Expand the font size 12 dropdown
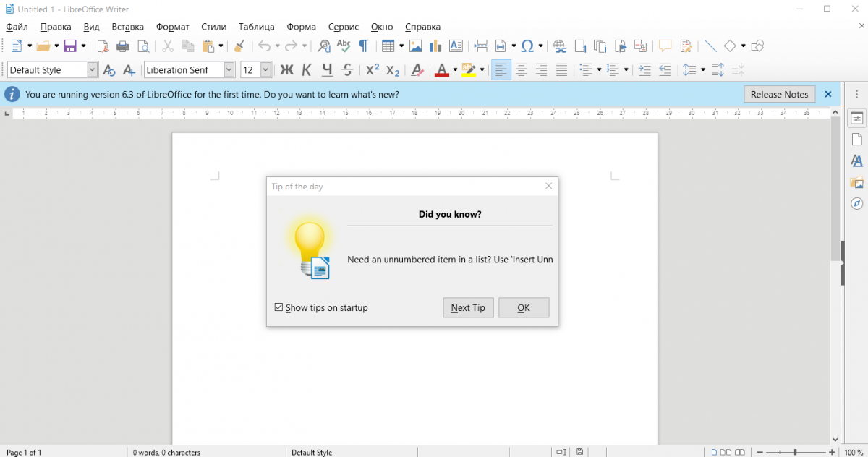This screenshot has height=457, width=868. [x=265, y=70]
